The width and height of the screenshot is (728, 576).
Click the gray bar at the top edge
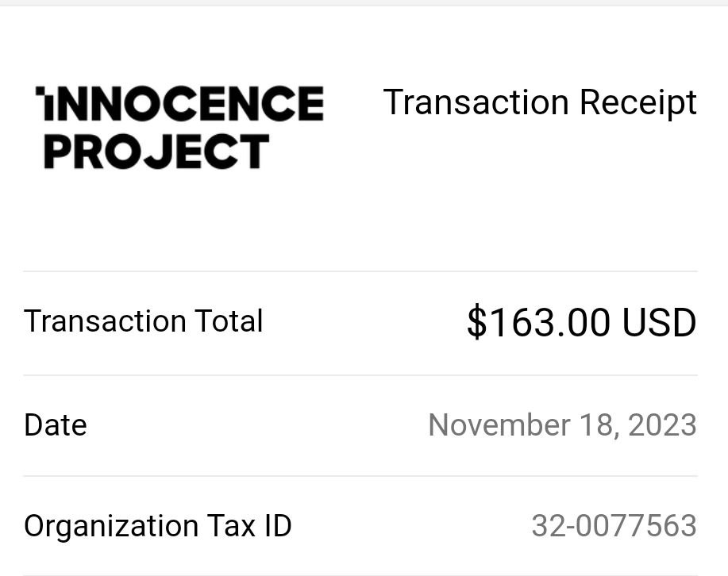[x=364, y=3]
